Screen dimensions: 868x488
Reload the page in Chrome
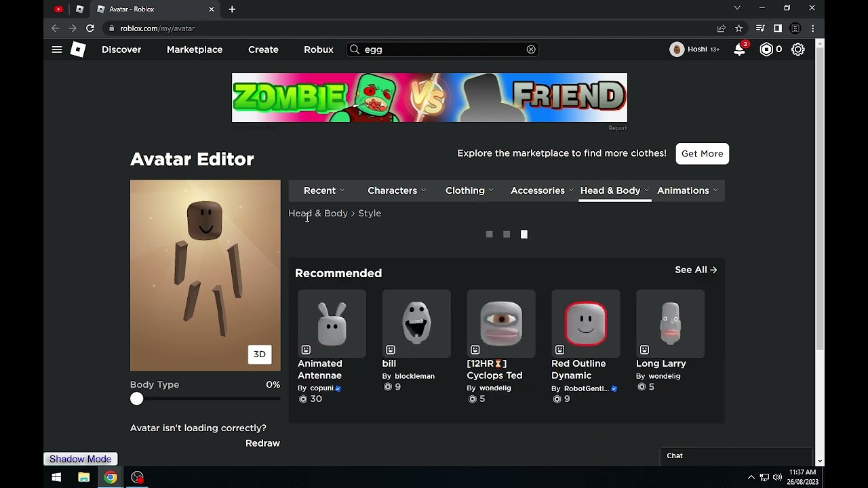click(x=90, y=28)
